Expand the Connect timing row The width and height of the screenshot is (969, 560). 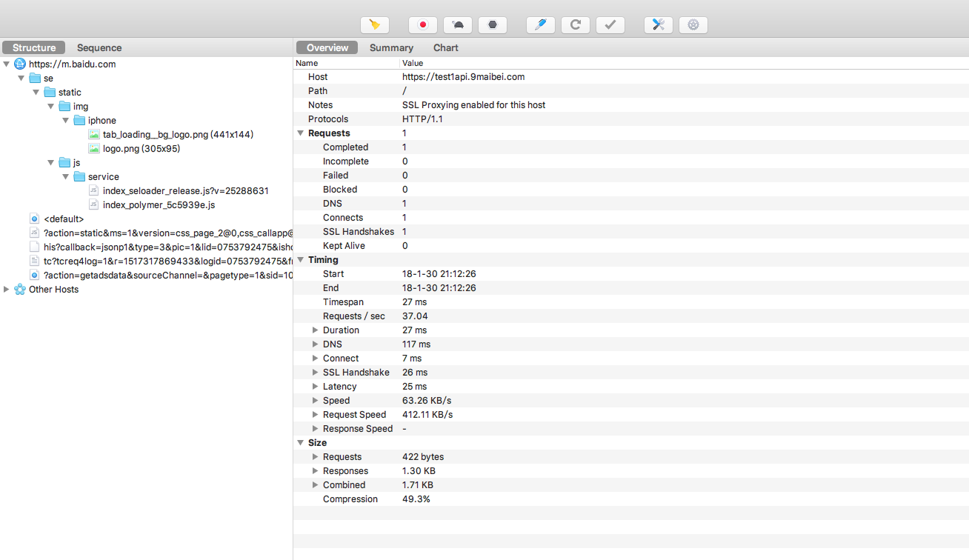coord(316,359)
